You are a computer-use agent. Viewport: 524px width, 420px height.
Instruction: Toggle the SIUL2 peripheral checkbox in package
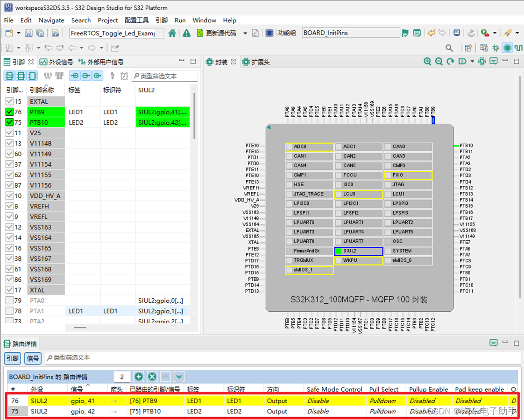click(x=339, y=251)
